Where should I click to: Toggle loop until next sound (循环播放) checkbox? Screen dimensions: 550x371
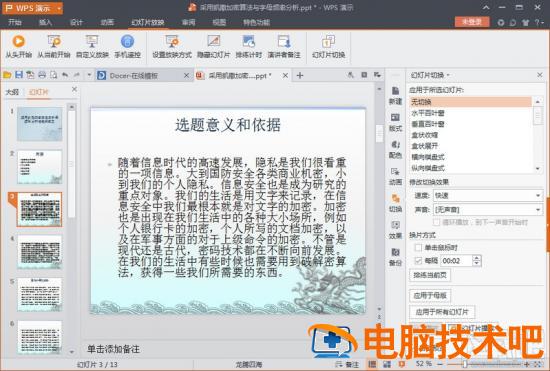pyautogui.click(x=436, y=222)
